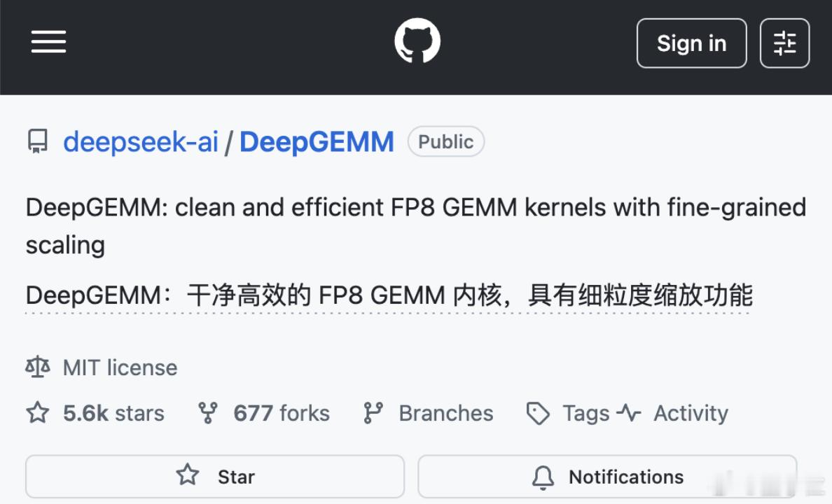Click the branch icon next to Branches
The width and height of the screenshot is (832, 504).
373,413
